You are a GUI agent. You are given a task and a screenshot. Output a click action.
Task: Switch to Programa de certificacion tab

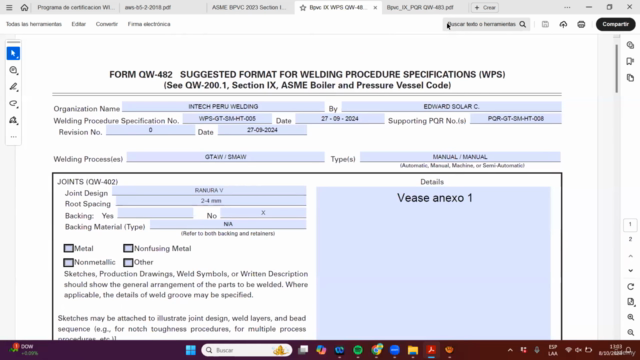pyautogui.click(x=76, y=7)
